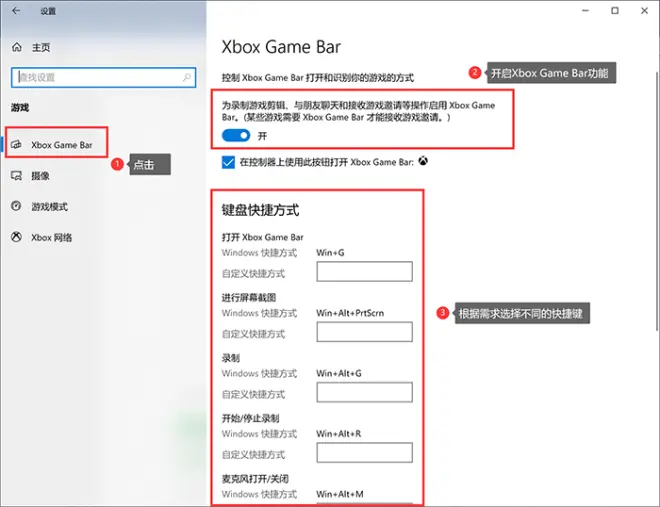
Task: Click the 摄像 capture icon
Action: (16, 176)
